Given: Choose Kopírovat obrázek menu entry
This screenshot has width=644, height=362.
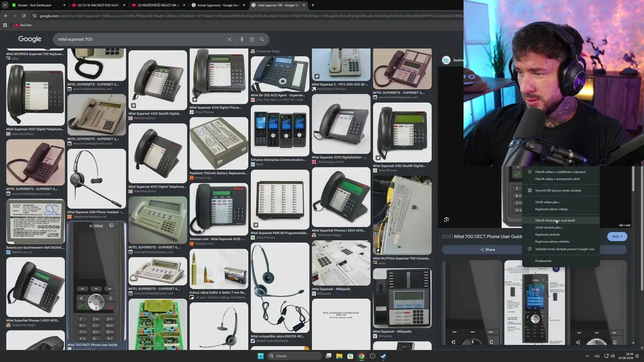Looking at the screenshot, I should 560,234.
